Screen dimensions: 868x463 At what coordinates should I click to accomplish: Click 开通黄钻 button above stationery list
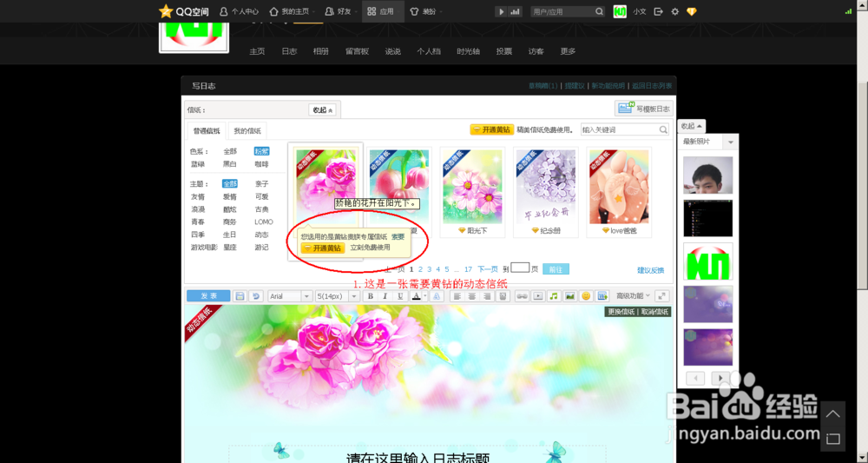click(491, 129)
